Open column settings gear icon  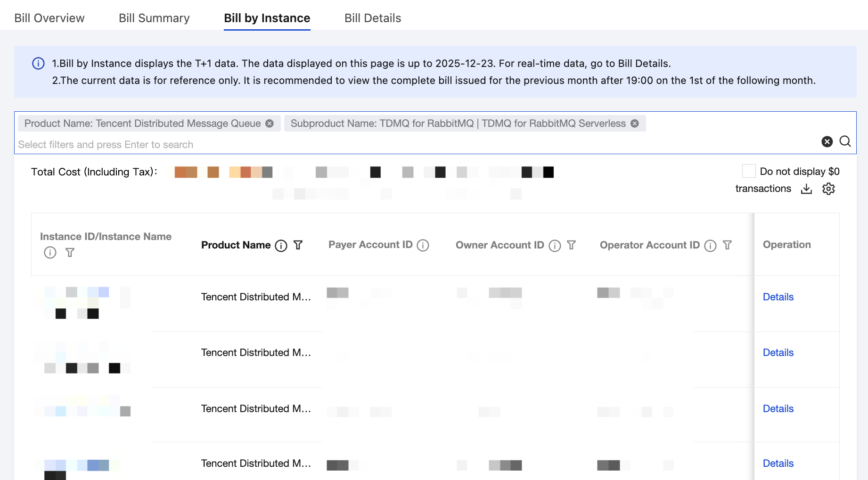tap(828, 189)
